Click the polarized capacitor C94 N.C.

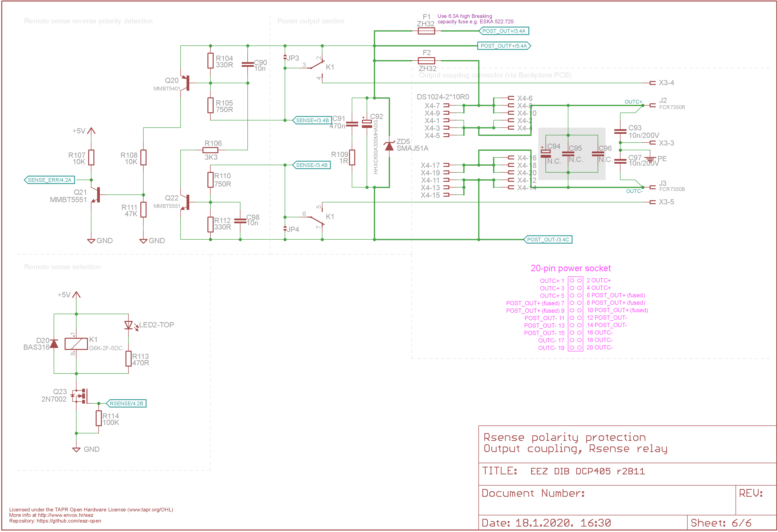pyautogui.click(x=546, y=154)
